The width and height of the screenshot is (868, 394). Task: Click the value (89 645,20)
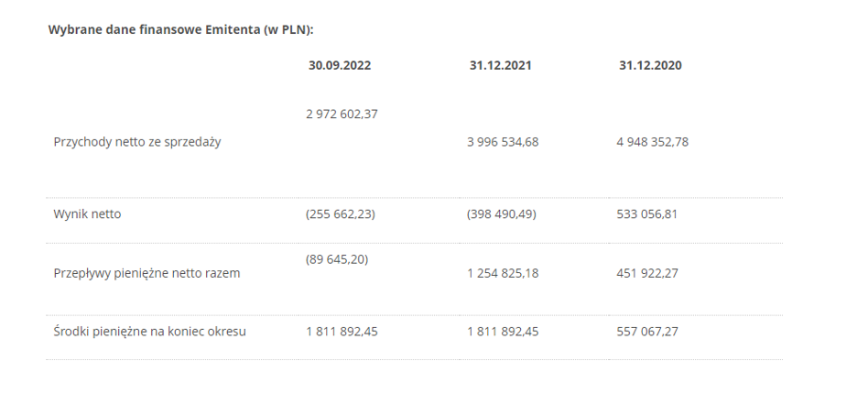tap(337, 259)
